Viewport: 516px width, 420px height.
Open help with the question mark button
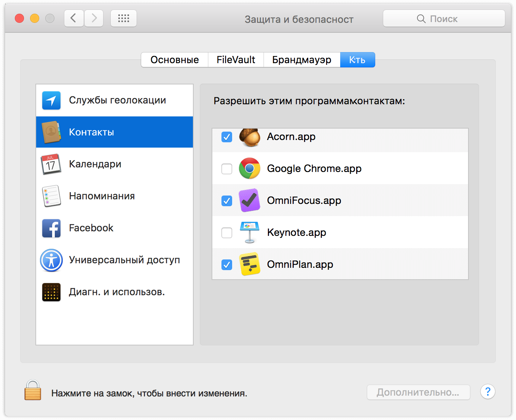pyautogui.click(x=488, y=391)
